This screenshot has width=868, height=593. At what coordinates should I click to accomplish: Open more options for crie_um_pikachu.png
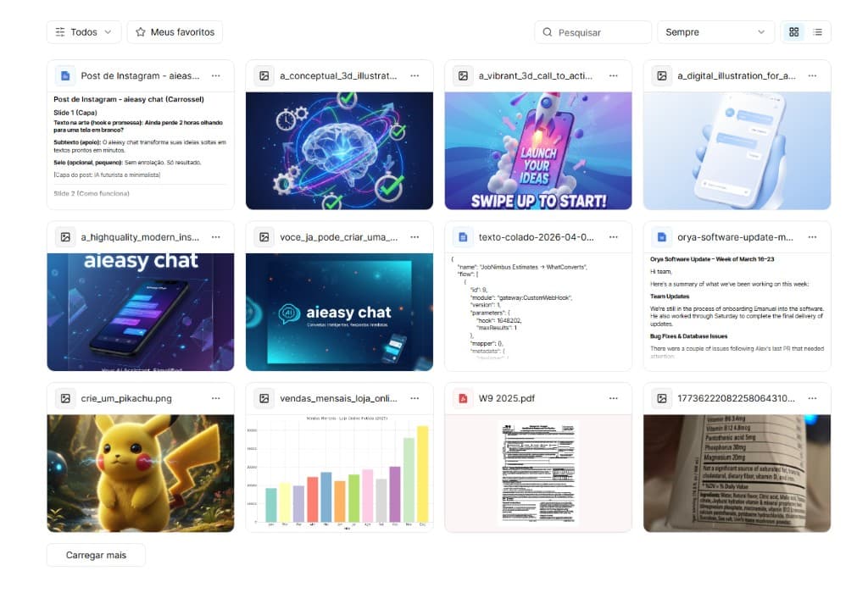click(x=216, y=398)
